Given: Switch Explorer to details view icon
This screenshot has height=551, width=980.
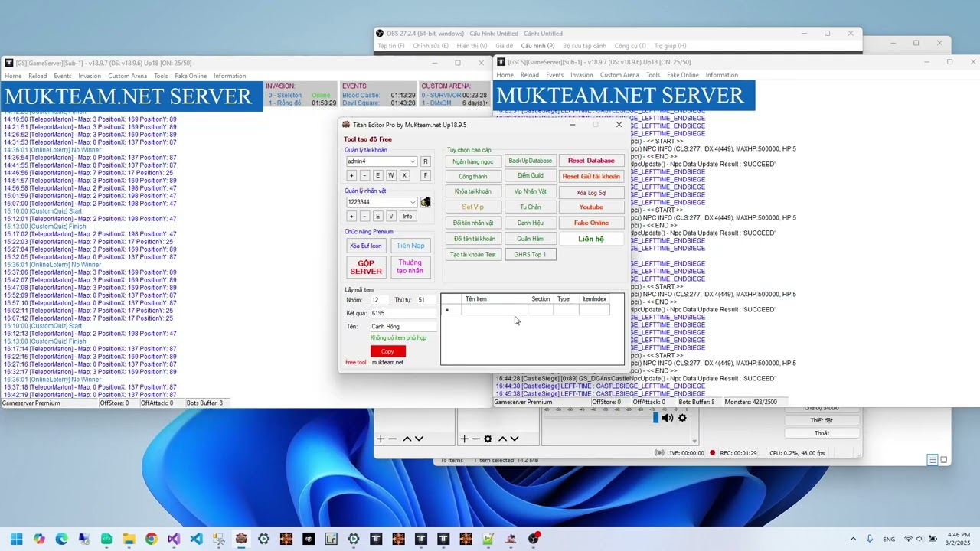Looking at the screenshot, I should tap(932, 460).
